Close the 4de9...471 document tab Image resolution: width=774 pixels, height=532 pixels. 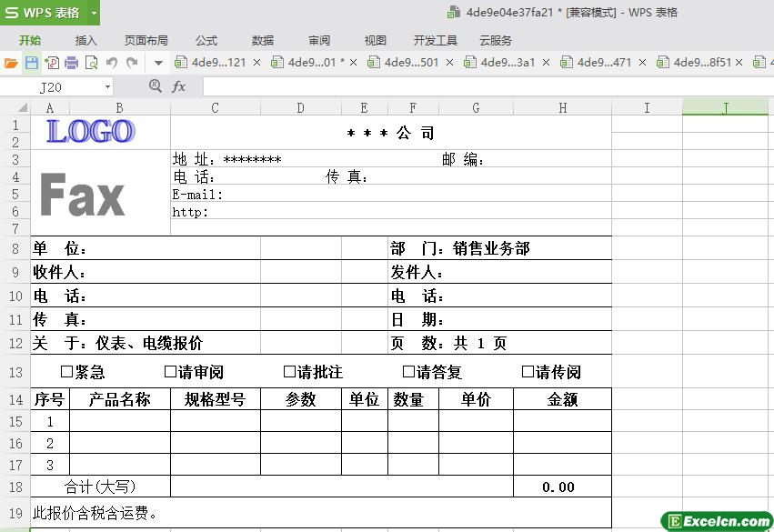coord(642,63)
